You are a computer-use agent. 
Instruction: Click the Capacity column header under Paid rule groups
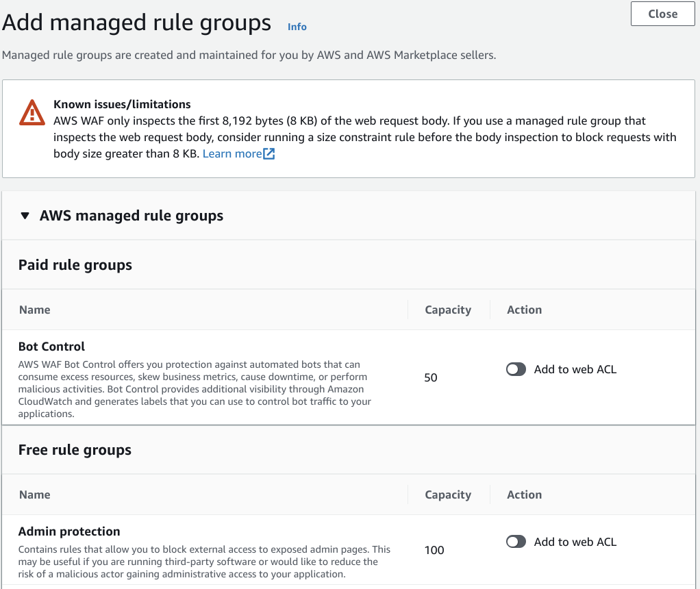pos(448,310)
